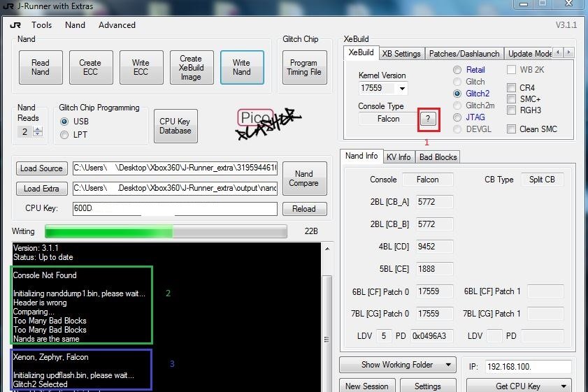Image resolution: width=588 pixels, height=392 pixels.
Task: Click the Write Nand button
Action: tap(242, 68)
